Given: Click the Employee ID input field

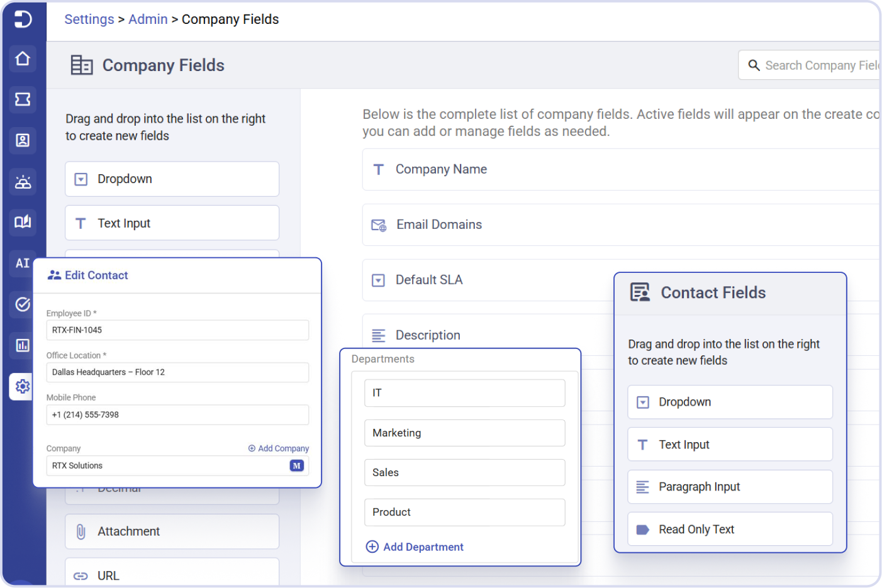Looking at the screenshot, I should 177,330.
